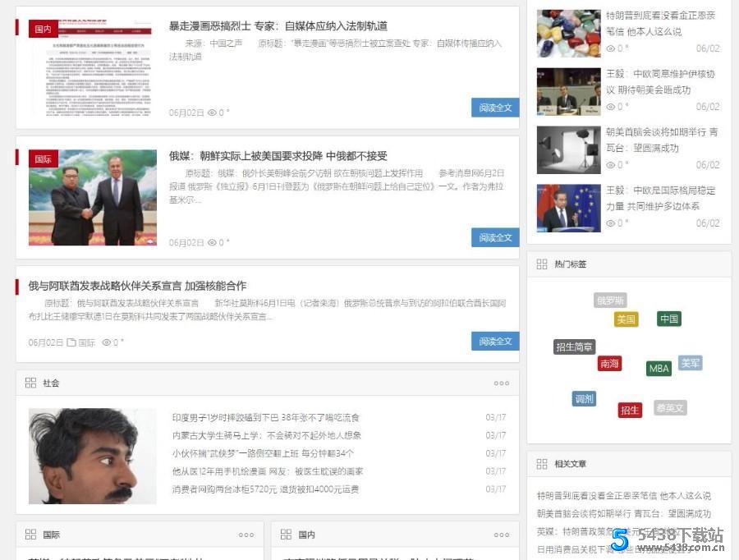Open 印度男子1岁时摔致磕到下巴 news link
This screenshot has height=560, width=739.
point(265,418)
